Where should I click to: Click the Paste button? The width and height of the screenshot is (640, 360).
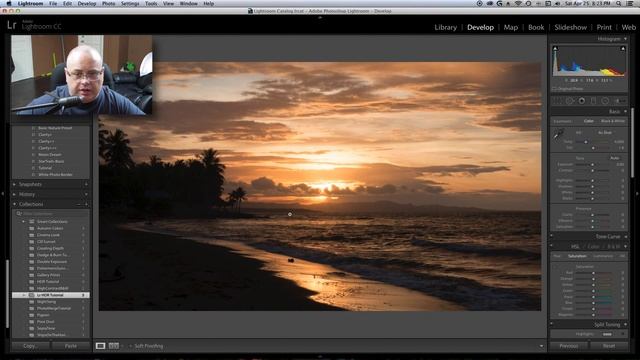tap(71, 346)
